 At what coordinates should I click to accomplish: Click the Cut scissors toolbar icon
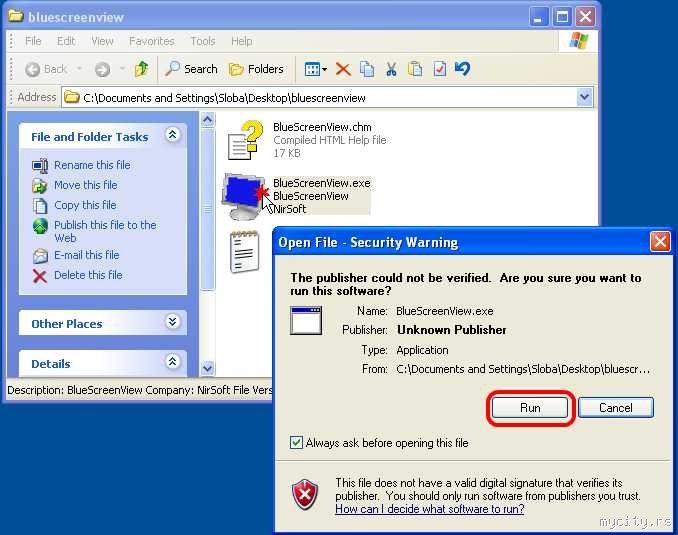[391, 69]
